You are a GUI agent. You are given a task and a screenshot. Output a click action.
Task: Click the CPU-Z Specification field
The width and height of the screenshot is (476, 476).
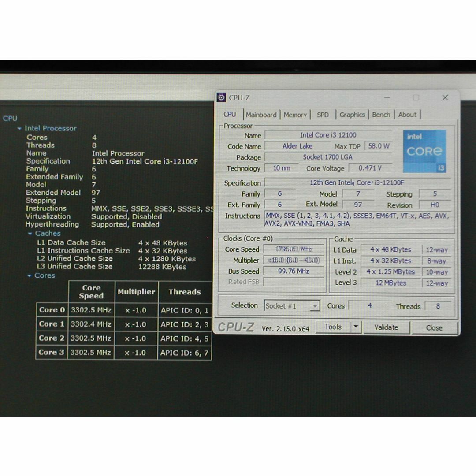(357, 182)
